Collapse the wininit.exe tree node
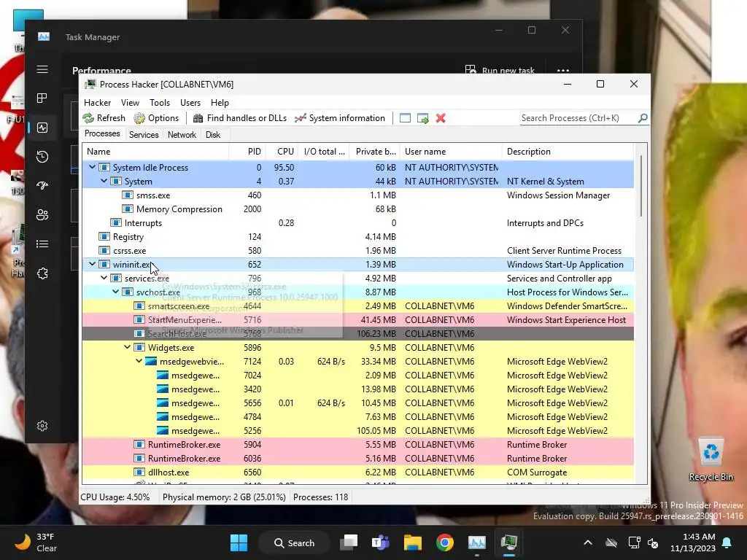 click(92, 264)
